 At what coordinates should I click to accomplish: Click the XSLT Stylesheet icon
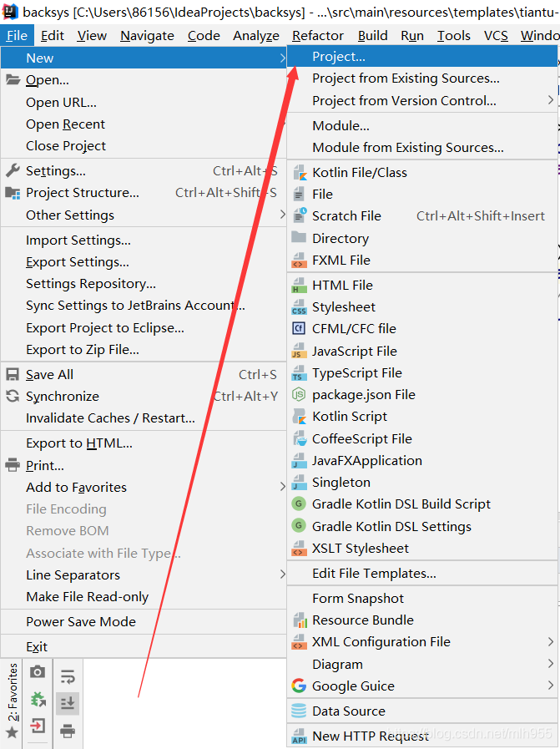[x=299, y=549]
